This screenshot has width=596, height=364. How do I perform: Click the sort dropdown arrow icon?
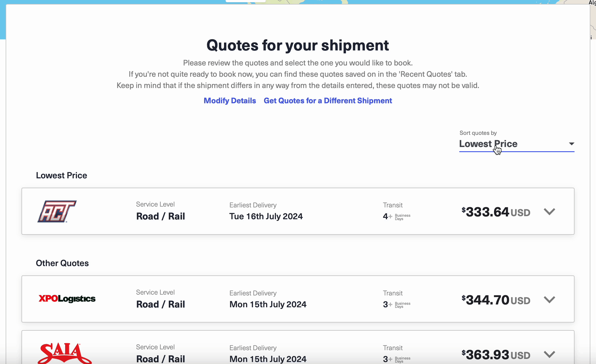coord(571,144)
